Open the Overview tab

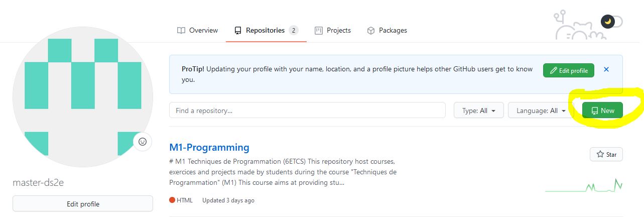pos(197,30)
